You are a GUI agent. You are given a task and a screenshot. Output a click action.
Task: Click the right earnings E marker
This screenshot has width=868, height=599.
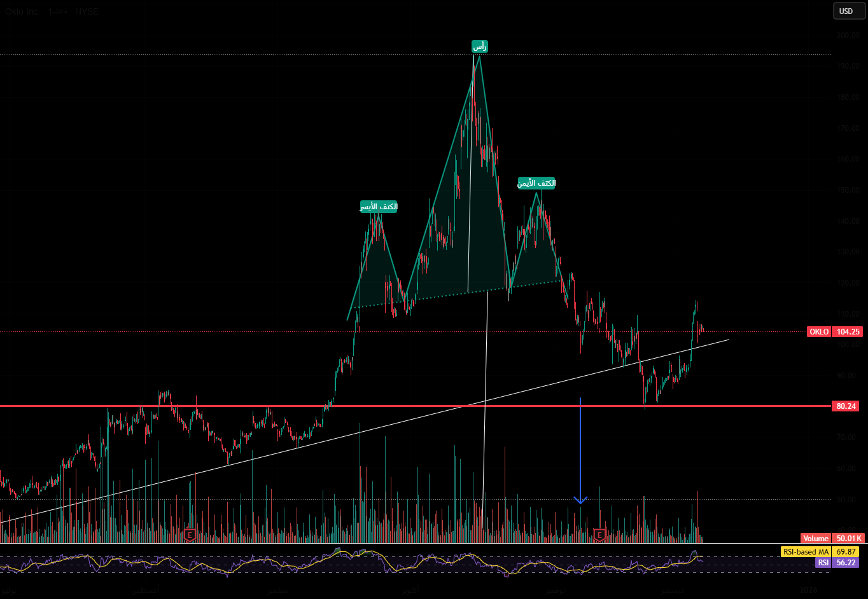point(599,535)
